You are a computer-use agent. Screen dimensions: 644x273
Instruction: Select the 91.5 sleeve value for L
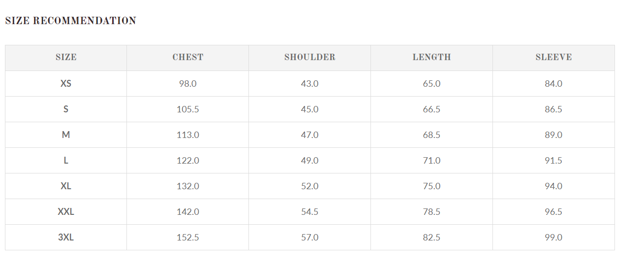(x=553, y=161)
